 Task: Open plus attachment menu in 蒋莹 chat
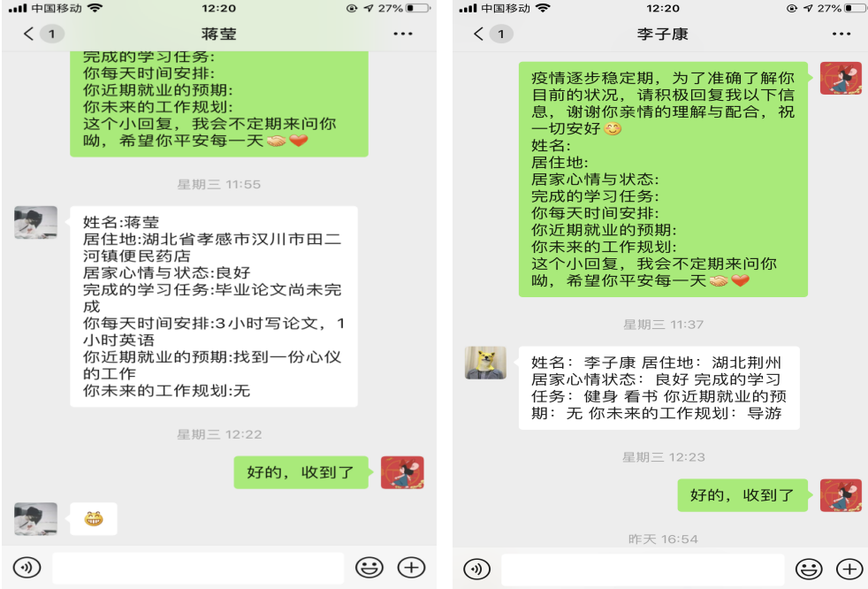(x=411, y=568)
